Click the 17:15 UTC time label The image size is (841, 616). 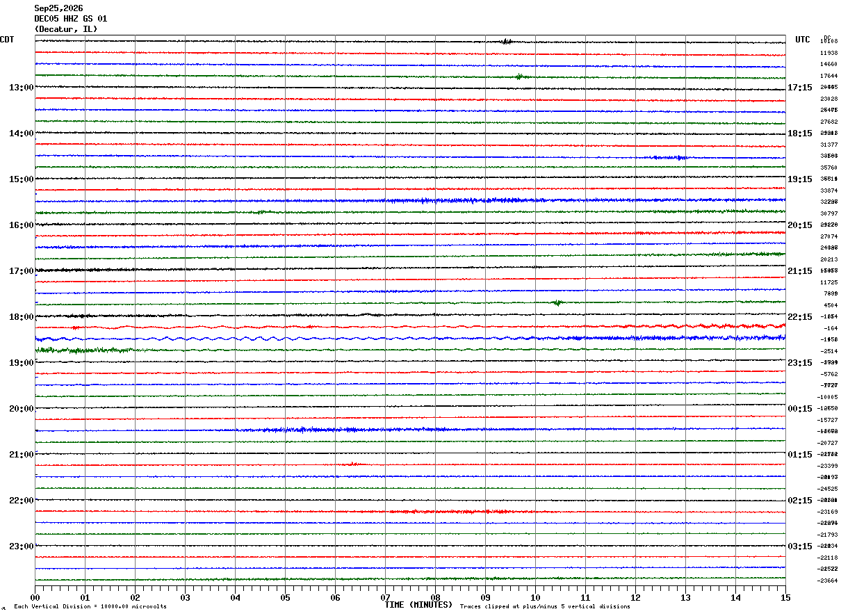[x=800, y=88]
